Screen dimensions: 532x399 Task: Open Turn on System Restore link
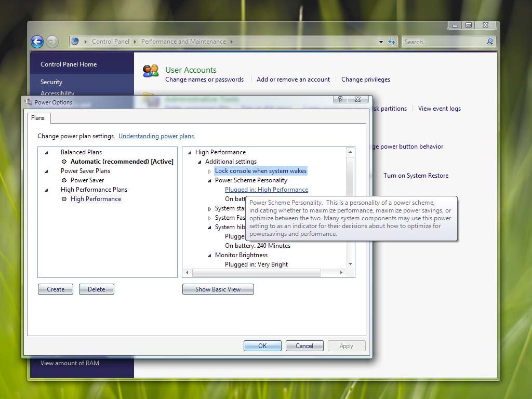point(416,176)
